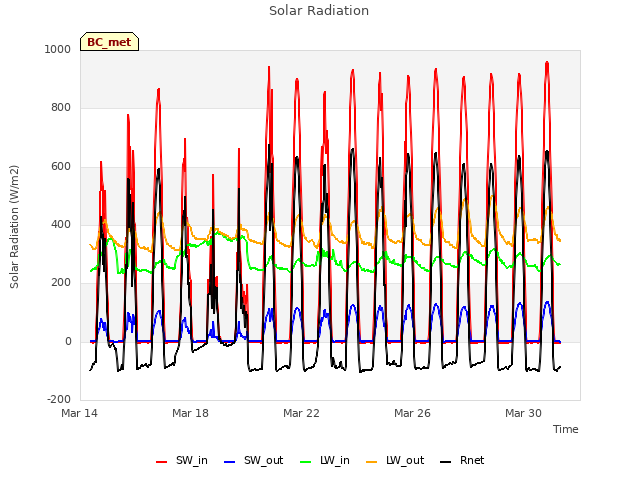Click the Mar 26 x-axis label
This screenshot has width=640, height=480.
tap(413, 413)
